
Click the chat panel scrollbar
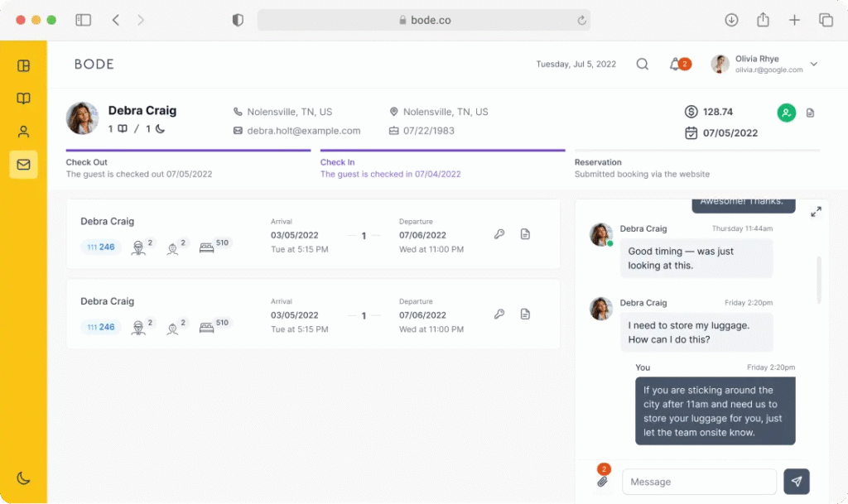click(x=819, y=280)
